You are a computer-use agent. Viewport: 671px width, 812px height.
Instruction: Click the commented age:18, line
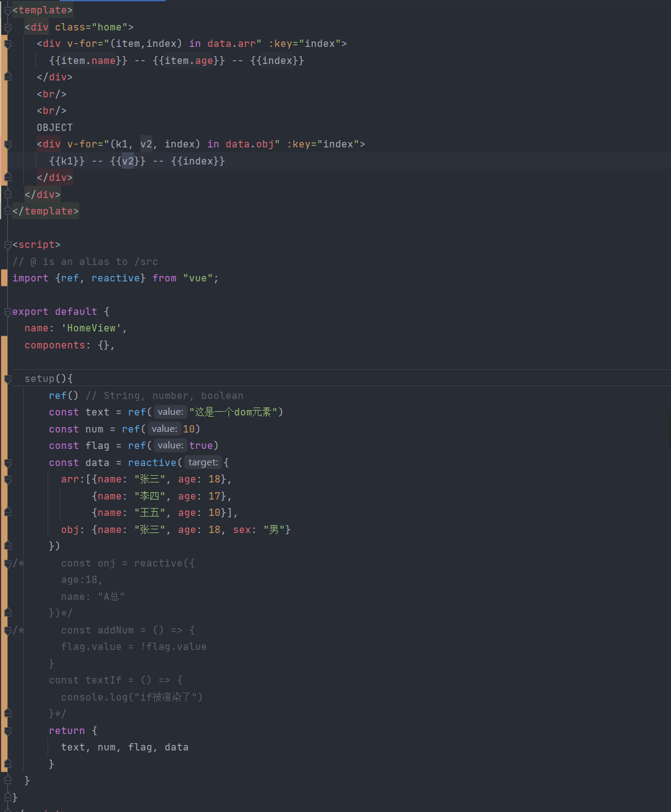pos(82,580)
